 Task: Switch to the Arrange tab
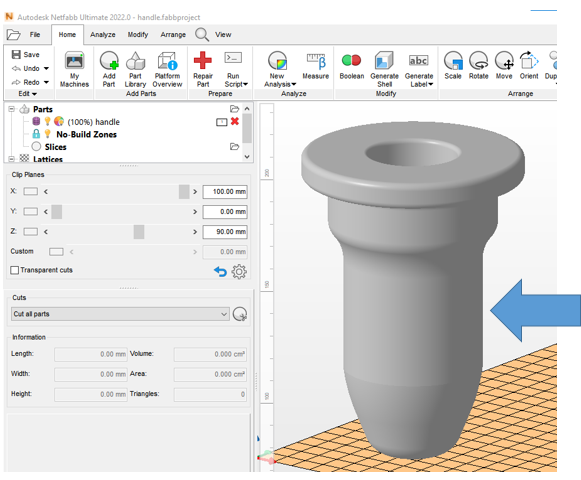pos(173,34)
